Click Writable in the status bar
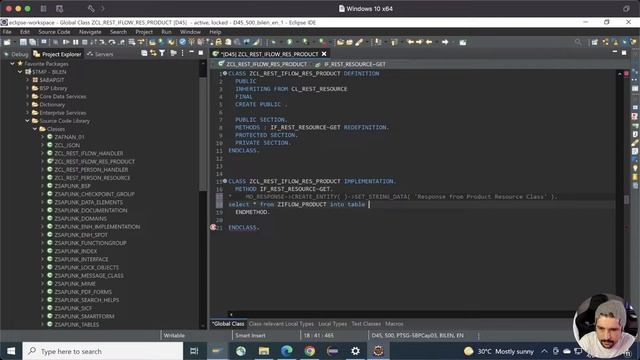Viewport: 640px width, 360px height. (174, 336)
